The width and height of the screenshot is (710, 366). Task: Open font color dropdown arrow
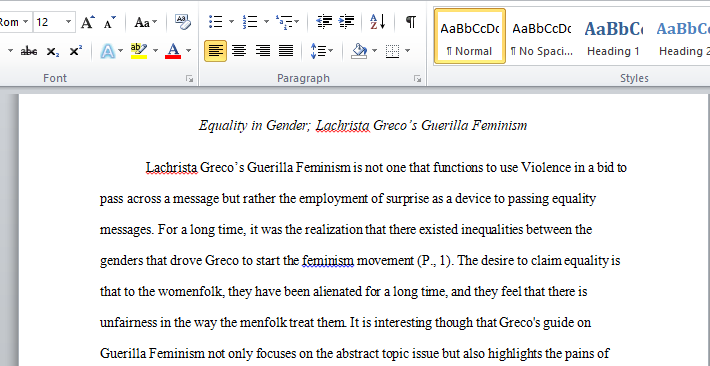188,51
